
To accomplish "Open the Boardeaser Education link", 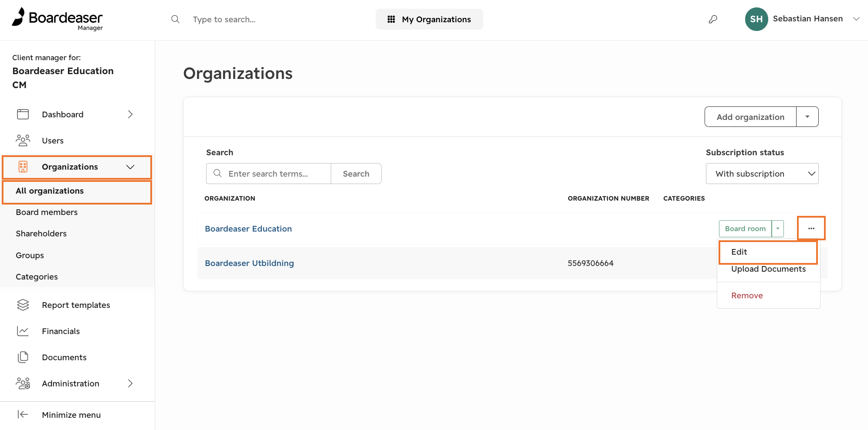I will [248, 229].
